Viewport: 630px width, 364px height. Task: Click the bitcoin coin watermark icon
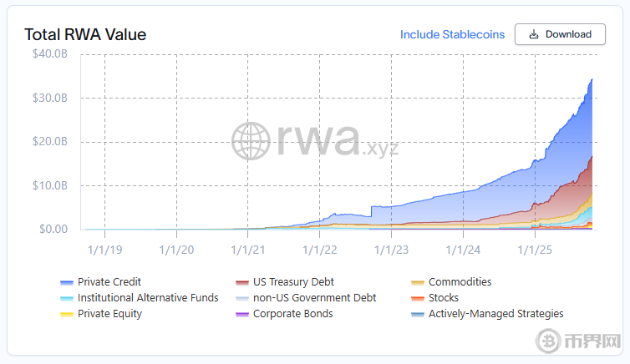(549, 342)
